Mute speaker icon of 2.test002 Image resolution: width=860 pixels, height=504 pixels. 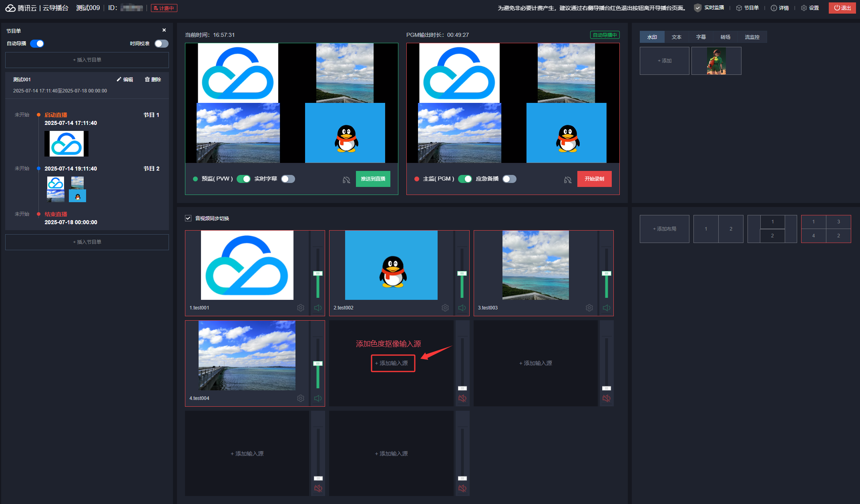[x=462, y=308]
